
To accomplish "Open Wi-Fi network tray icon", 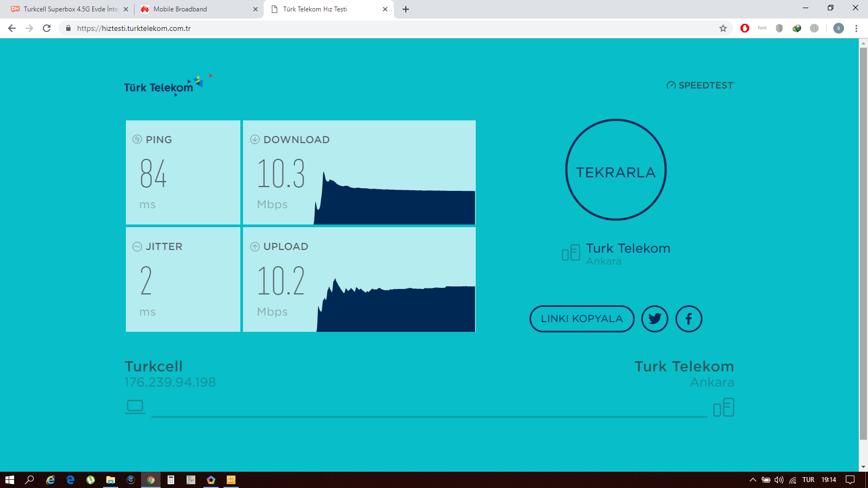I will click(793, 480).
